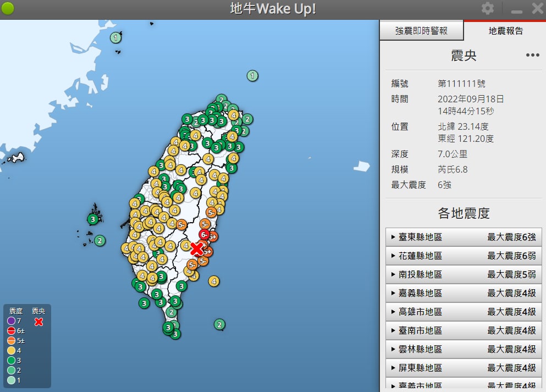Open the settings gear in title bar

click(x=488, y=8)
